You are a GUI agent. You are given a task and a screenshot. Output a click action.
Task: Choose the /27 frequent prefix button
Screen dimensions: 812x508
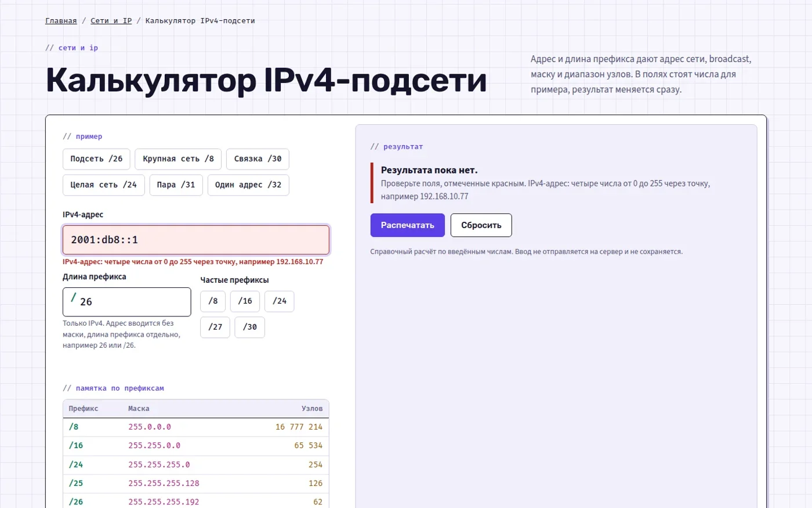pyautogui.click(x=215, y=327)
